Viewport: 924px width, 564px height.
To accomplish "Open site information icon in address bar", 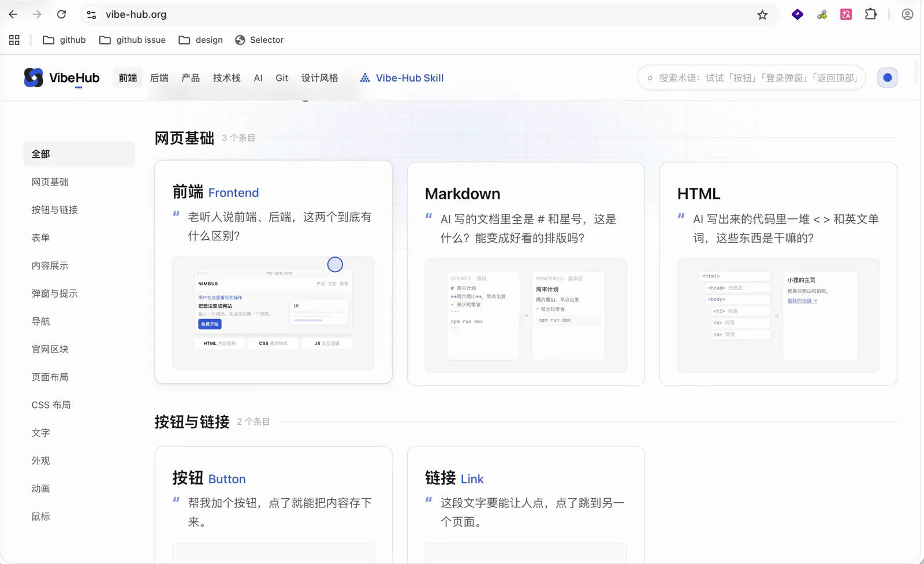I will (91, 14).
